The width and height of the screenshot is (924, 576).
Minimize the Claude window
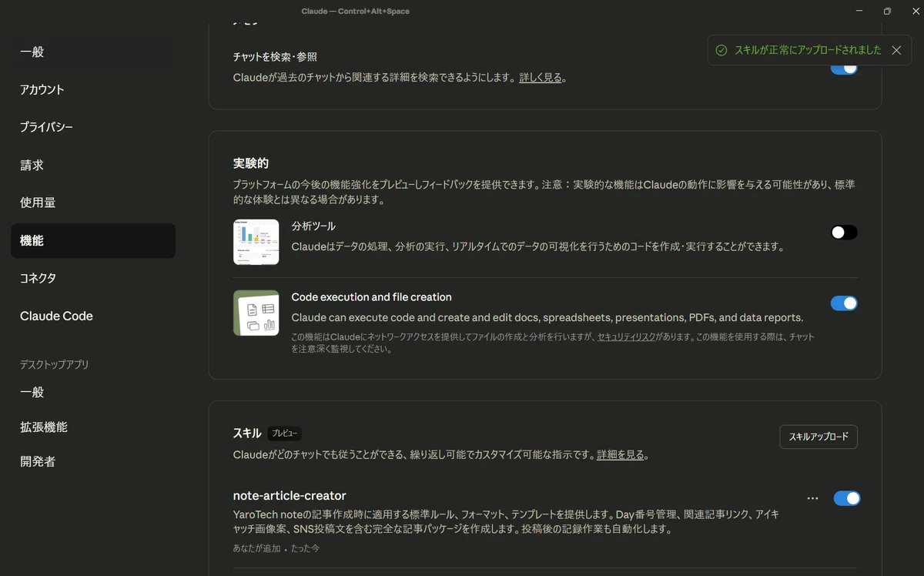[x=859, y=12]
